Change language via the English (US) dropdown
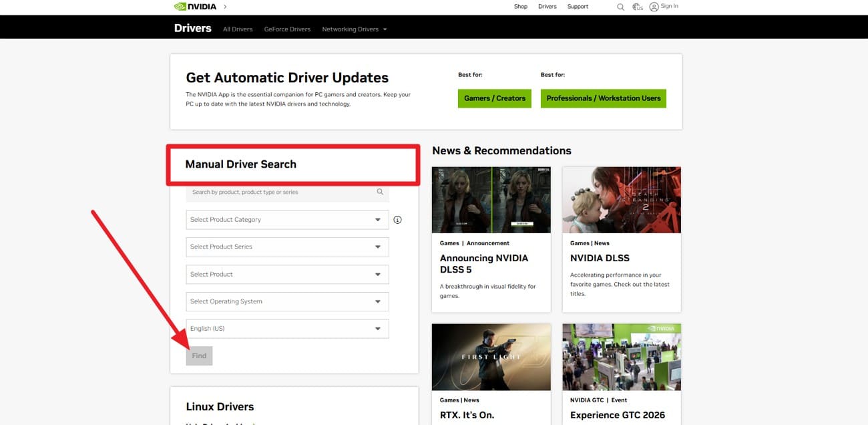The image size is (868, 425). click(x=287, y=328)
